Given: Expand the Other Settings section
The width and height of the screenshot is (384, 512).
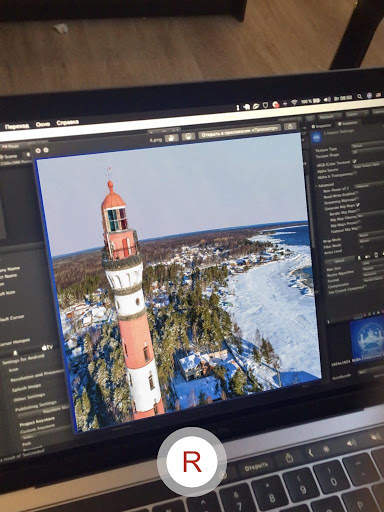Looking at the screenshot, I should click(x=28, y=396).
